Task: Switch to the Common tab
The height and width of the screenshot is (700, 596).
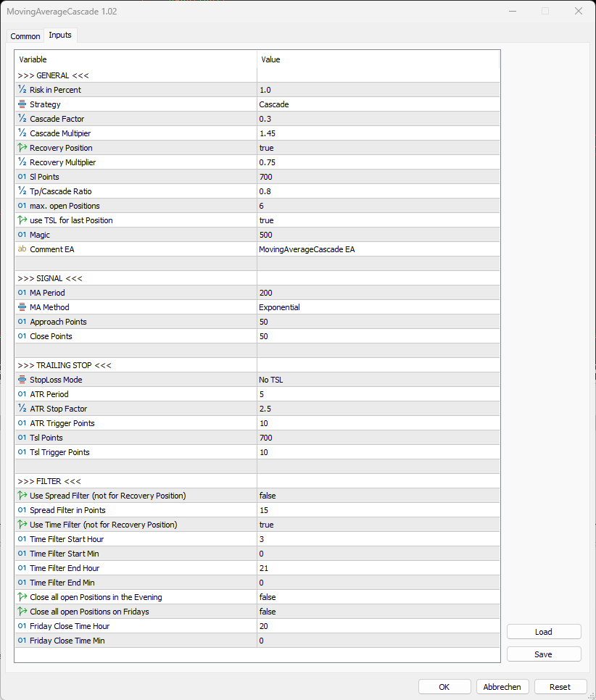Action: (x=25, y=36)
